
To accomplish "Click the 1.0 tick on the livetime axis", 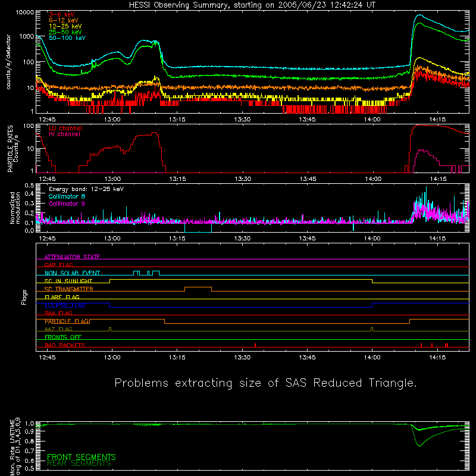I will click(x=29, y=424).
